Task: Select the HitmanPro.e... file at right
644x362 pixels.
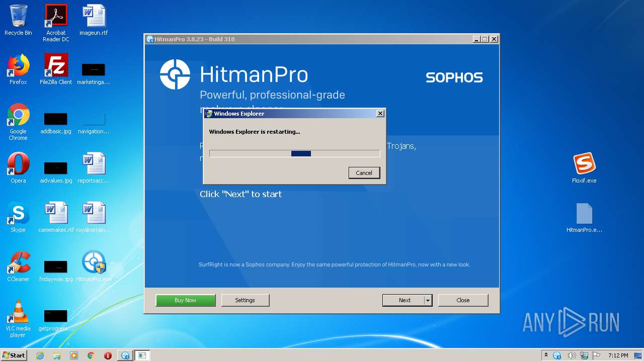Action: tap(584, 217)
